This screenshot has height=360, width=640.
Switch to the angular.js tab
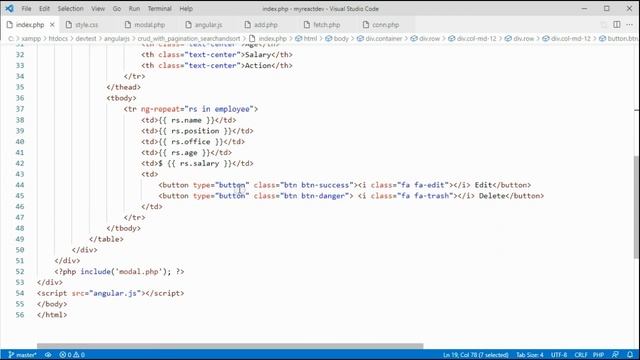point(209,25)
